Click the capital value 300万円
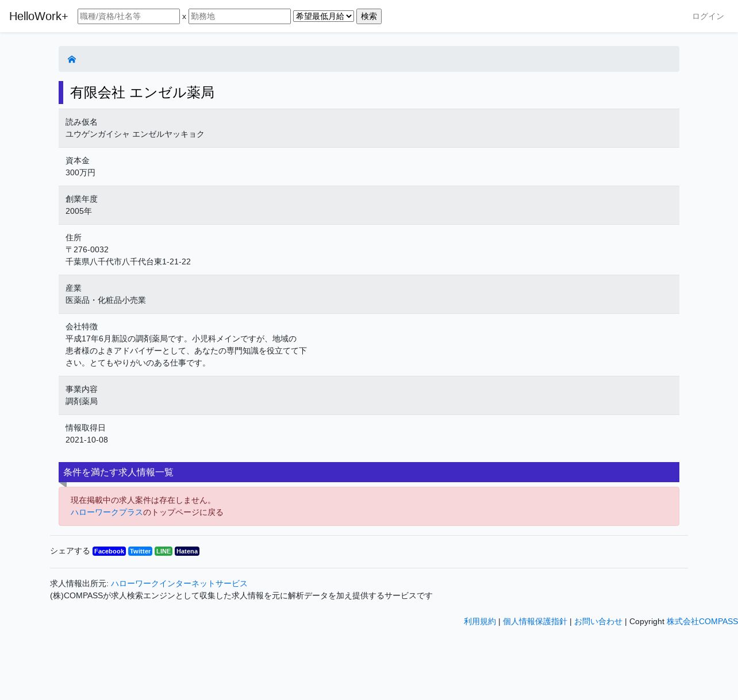The image size is (738, 700). click(x=80, y=172)
